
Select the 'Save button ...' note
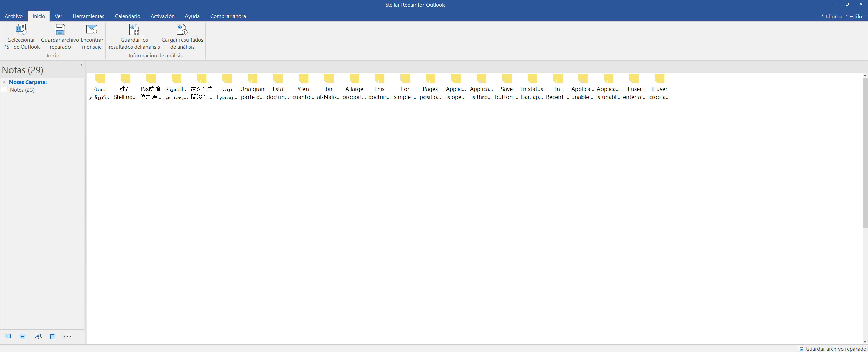(x=507, y=87)
